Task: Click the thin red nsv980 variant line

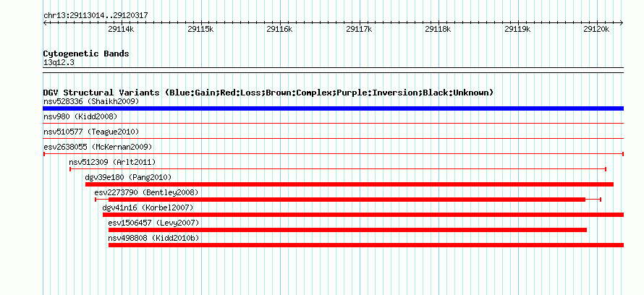Action: (333, 123)
